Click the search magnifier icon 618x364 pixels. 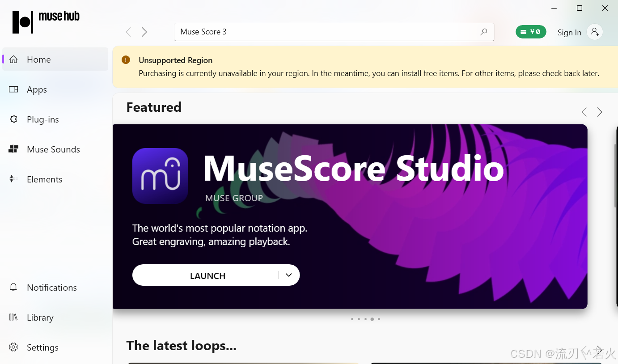[x=483, y=32]
